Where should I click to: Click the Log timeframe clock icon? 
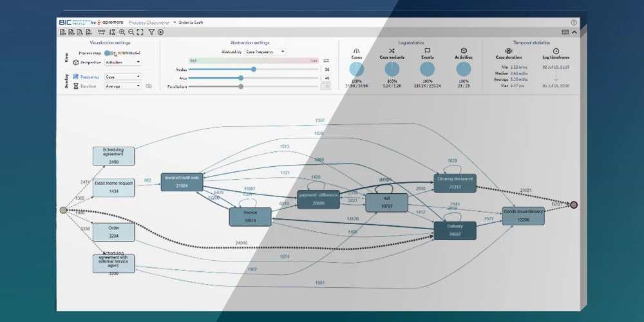click(556, 50)
